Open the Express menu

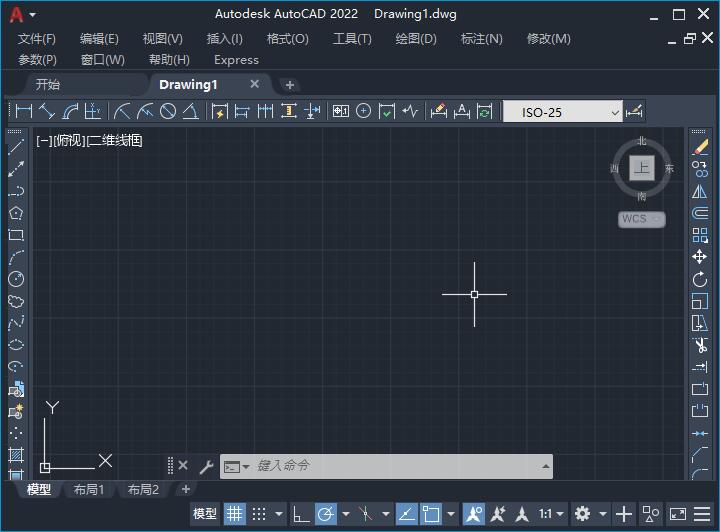[x=236, y=60]
